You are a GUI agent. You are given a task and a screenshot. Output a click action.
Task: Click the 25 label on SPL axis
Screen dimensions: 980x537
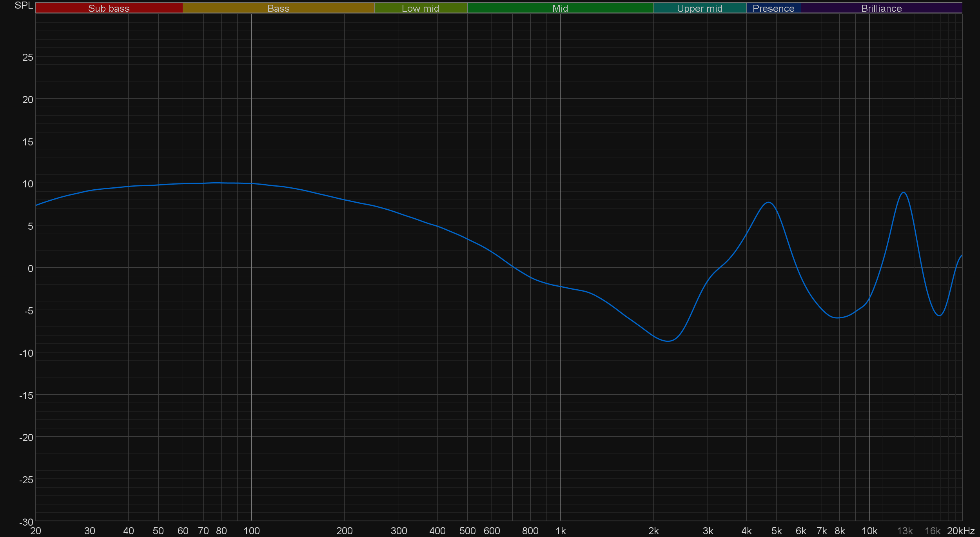pyautogui.click(x=28, y=58)
